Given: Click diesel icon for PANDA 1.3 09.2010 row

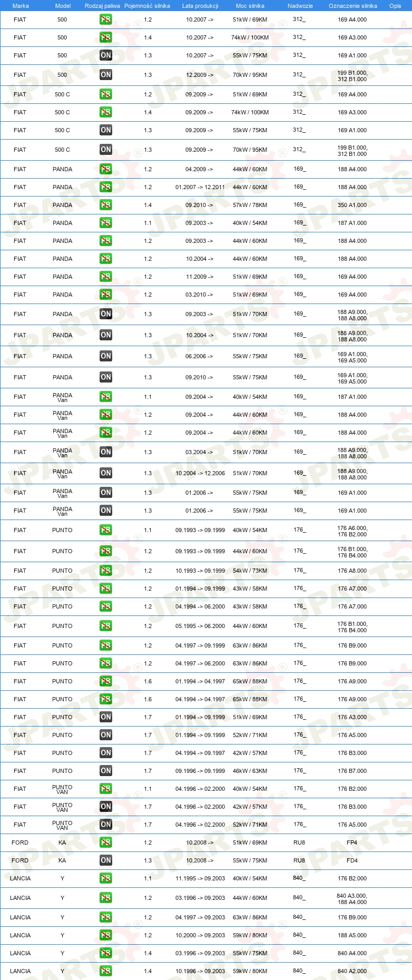Looking at the screenshot, I should (106, 377).
